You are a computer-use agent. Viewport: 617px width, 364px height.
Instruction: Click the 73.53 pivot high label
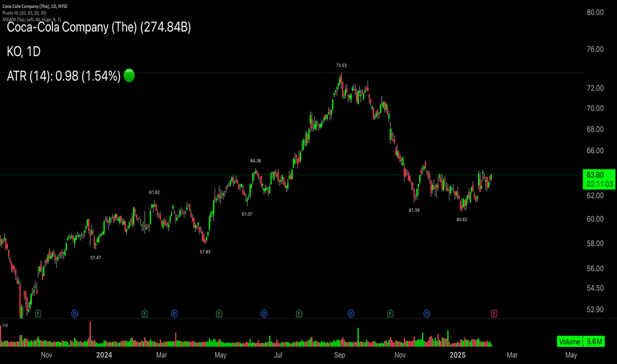pos(341,66)
